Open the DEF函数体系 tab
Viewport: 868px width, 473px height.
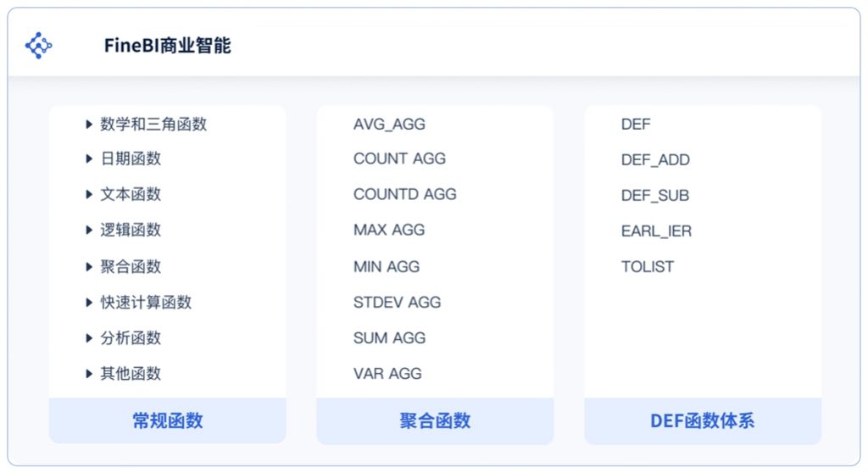tap(703, 420)
